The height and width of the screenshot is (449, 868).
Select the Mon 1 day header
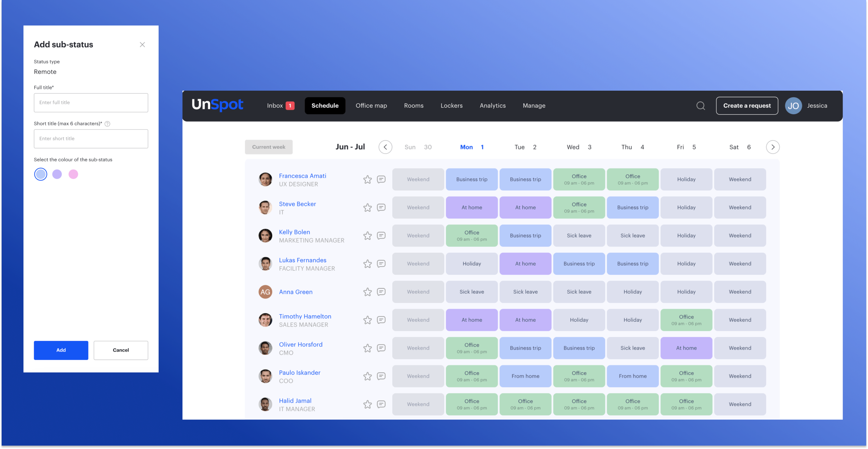tap(472, 147)
